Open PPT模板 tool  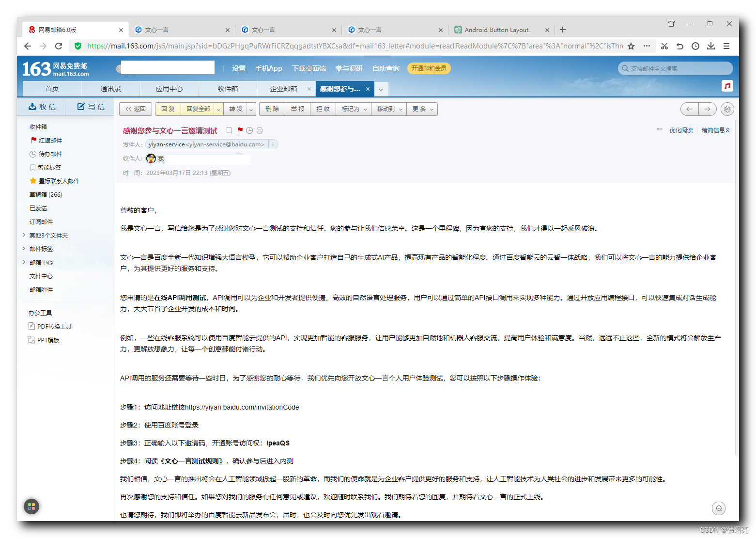click(48, 340)
